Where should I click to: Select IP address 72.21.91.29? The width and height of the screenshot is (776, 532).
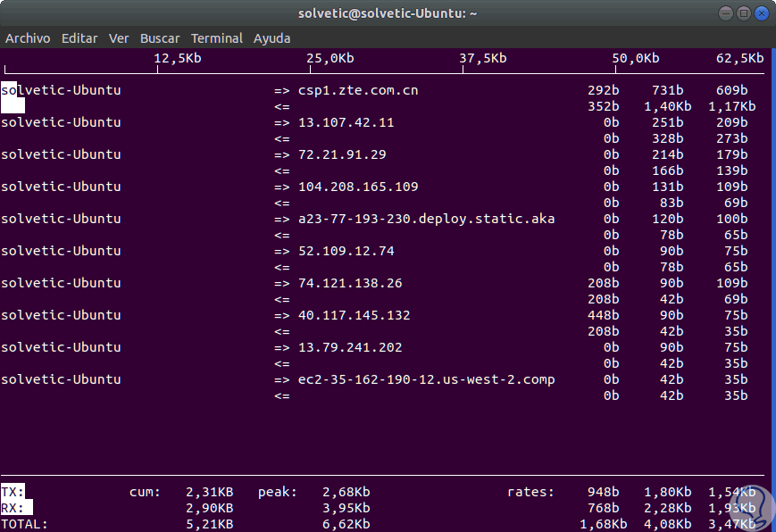[x=342, y=154]
